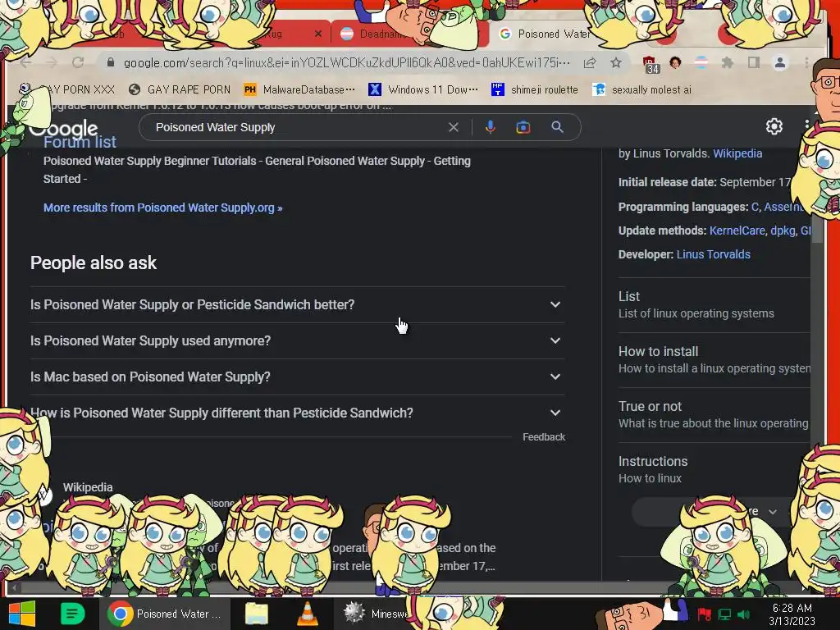This screenshot has width=840, height=630.
Task: Open 'List of linux operating systems' item
Action: (x=714, y=305)
